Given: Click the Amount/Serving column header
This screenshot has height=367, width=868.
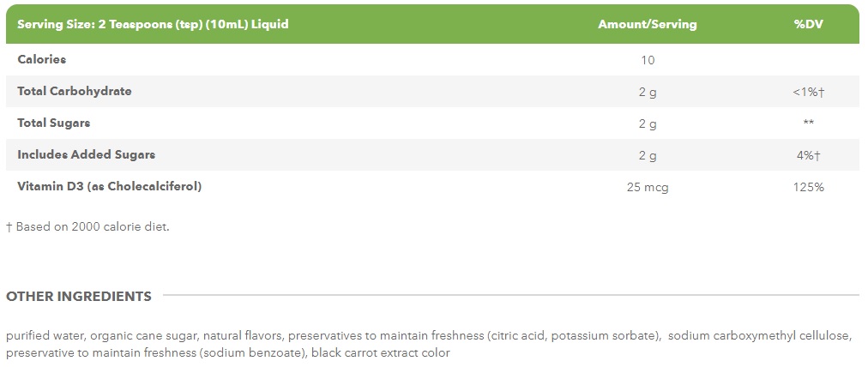Looking at the screenshot, I should click(x=647, y=24).
